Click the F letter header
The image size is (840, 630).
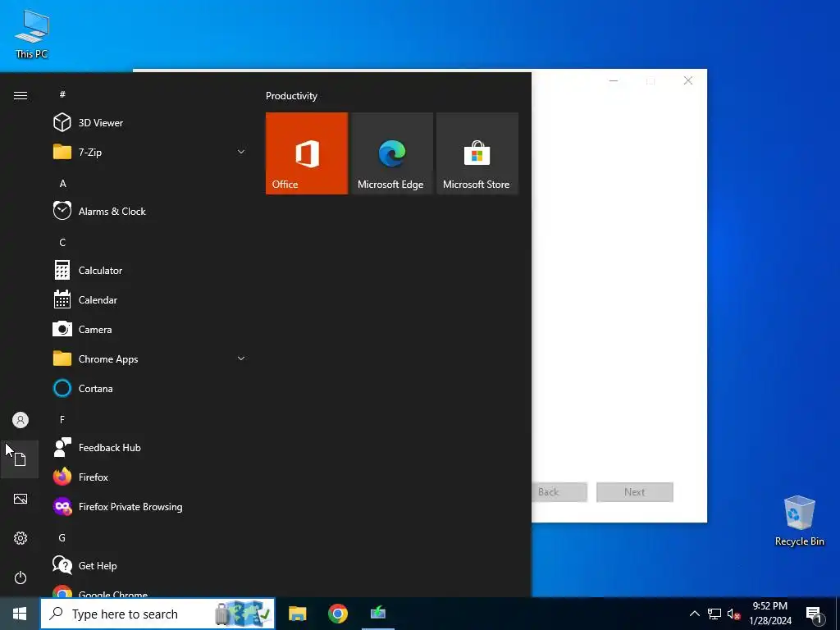point(62,419)
